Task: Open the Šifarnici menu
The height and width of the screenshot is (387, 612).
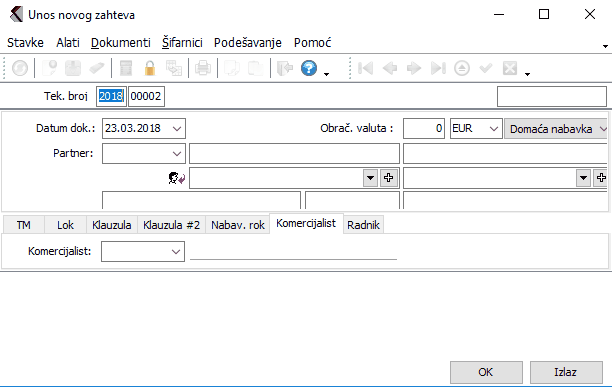Action: coord(182,43)
